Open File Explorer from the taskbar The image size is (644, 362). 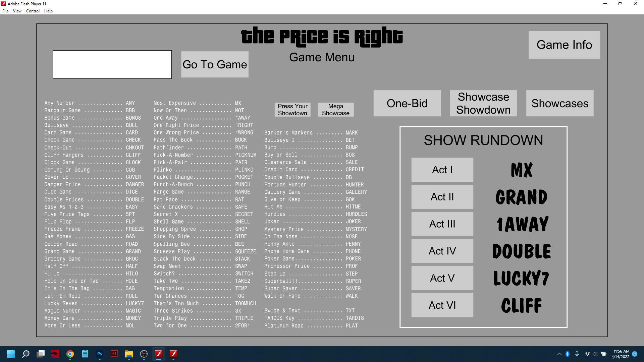pyautogui.click(x=129, y=354)
